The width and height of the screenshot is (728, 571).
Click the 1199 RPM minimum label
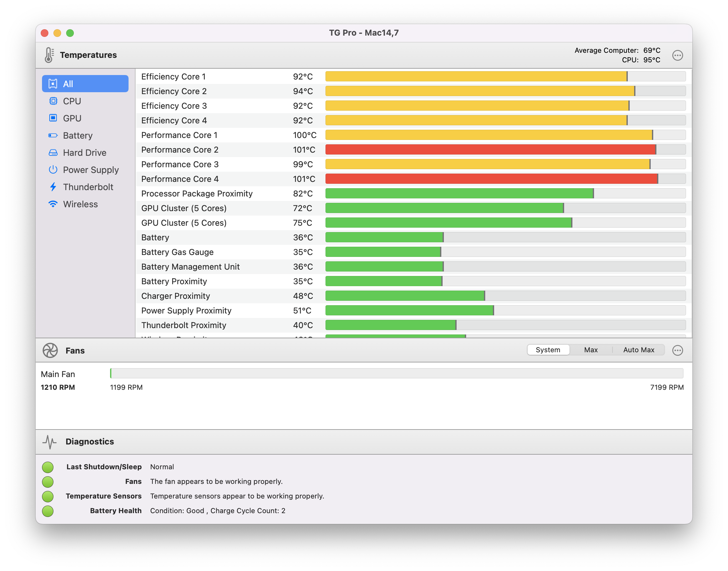coord(126,387)
